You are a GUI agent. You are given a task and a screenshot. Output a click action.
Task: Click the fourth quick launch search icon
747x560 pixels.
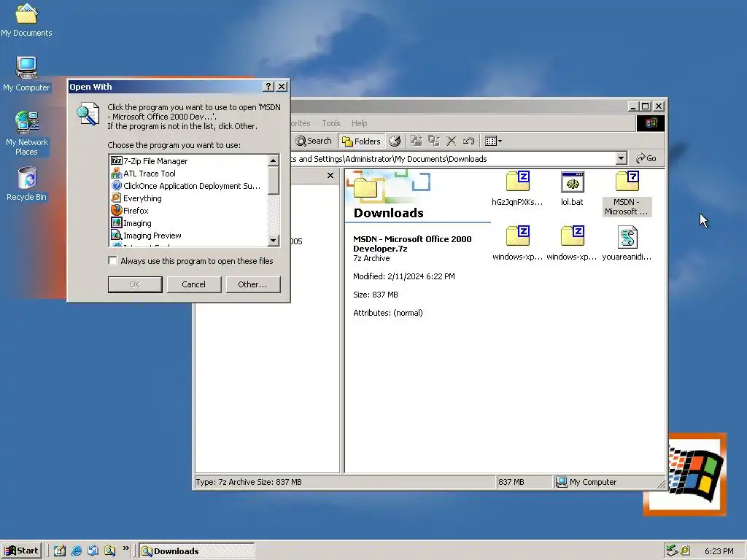click(x=109, y=551)
